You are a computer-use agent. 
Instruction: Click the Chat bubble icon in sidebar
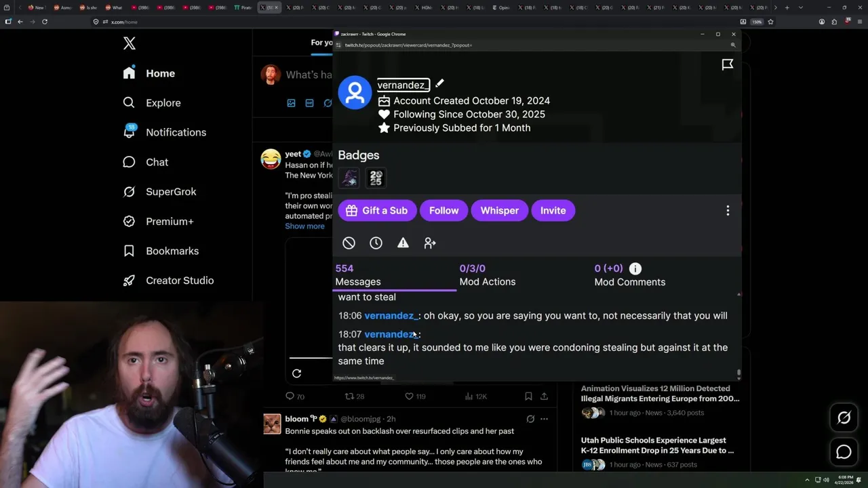[129, 162]
